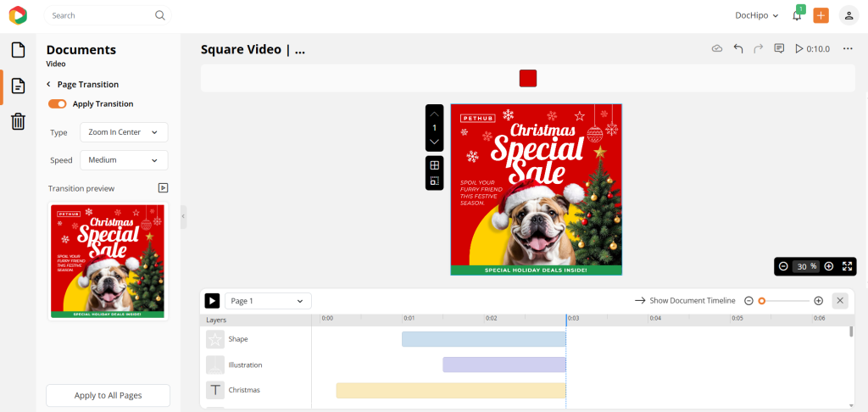Click the timeline zoom slider handle

[x=762, y=301]
